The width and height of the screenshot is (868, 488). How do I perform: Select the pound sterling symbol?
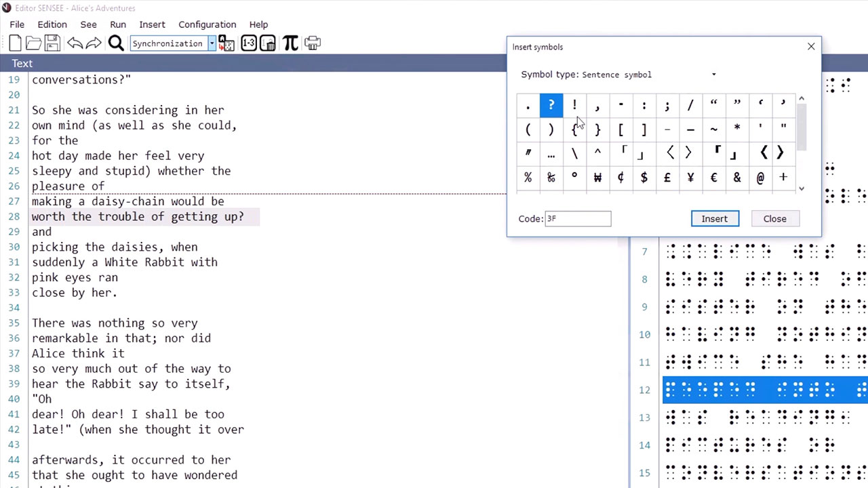(x=667, y=178)
